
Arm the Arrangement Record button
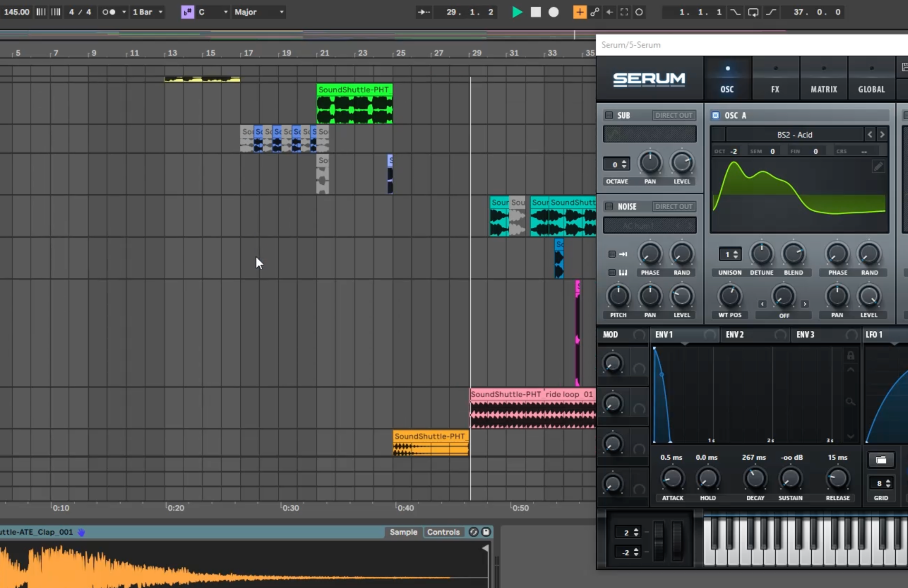[x=553, y=12]
